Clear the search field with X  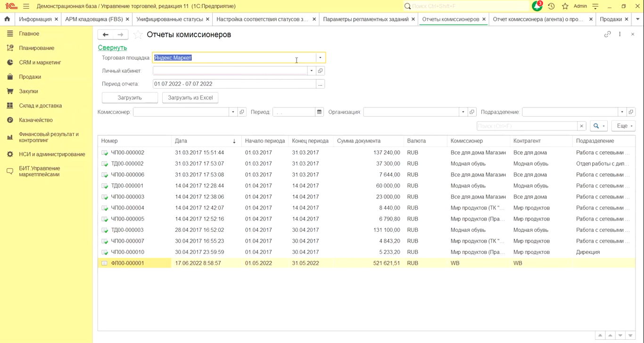click(x=582, y=126)
